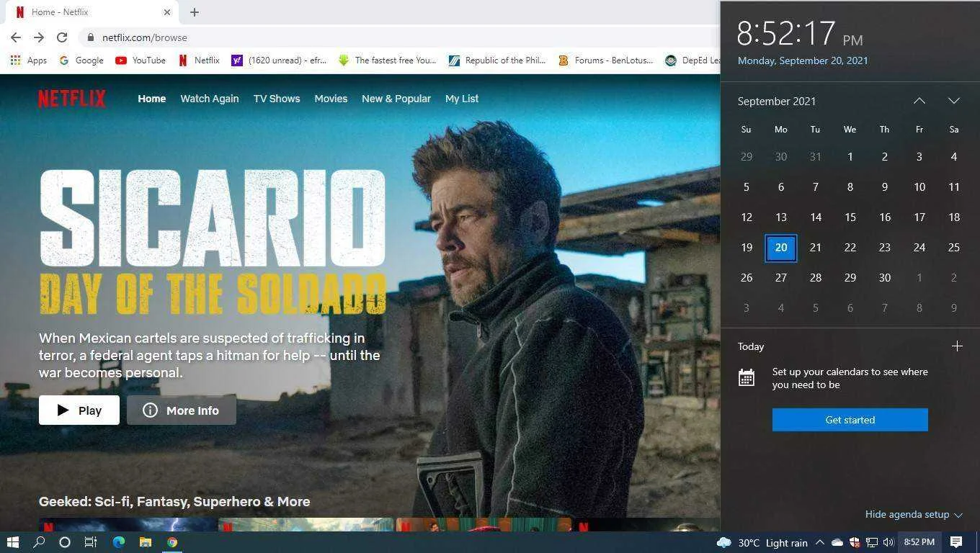Open the Republic of the Phil... bookmark

(497, 60)
